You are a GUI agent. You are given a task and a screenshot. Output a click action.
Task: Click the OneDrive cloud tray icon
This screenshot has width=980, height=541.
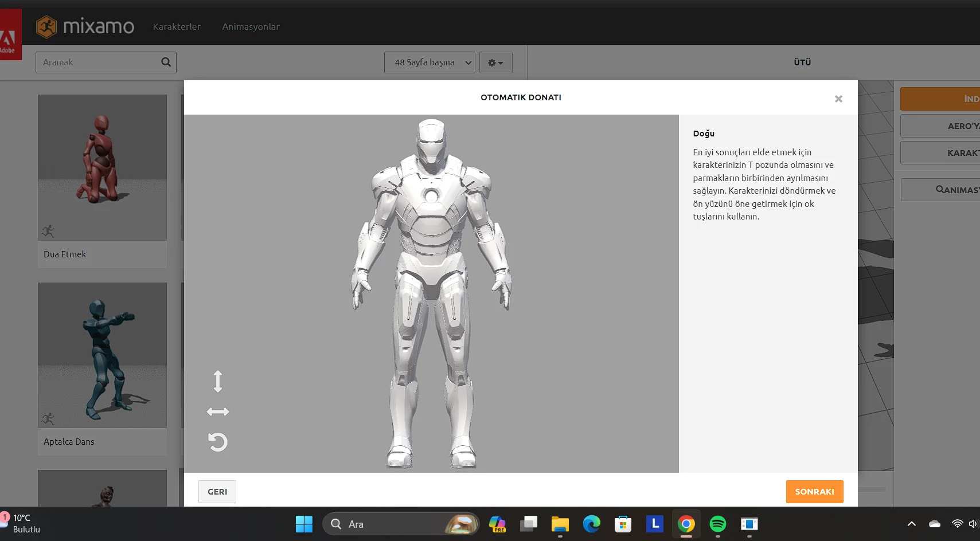935,524
